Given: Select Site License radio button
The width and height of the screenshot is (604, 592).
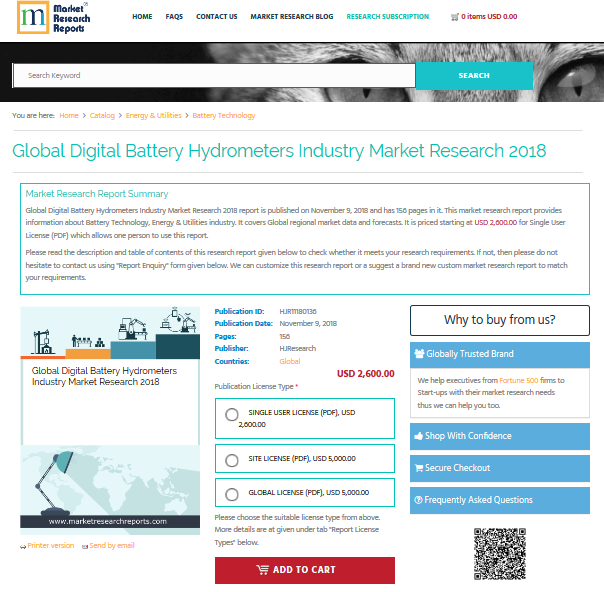Looking at the screenshot, I should tap(232, 460).
